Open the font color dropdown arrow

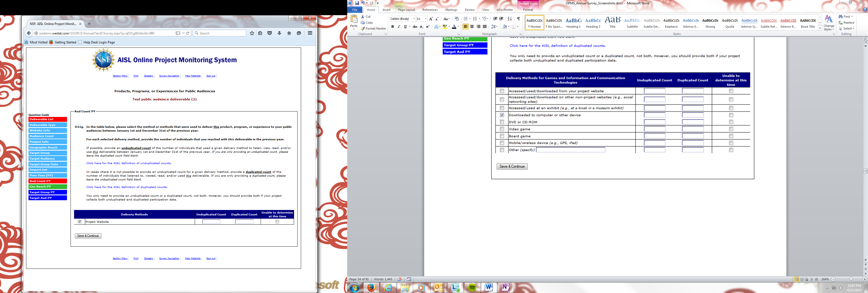[x=458, y=27]
